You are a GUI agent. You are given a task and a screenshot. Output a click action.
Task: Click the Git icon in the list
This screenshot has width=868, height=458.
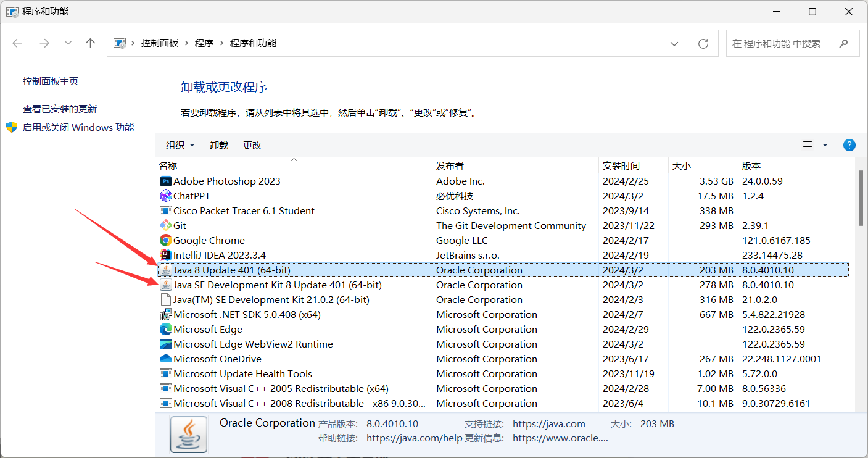[x=165, y=225]
